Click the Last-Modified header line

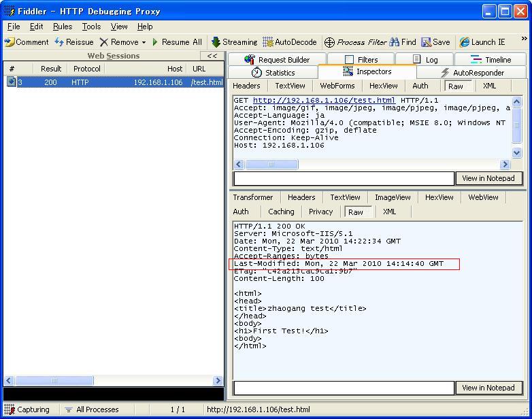(339, 264)
